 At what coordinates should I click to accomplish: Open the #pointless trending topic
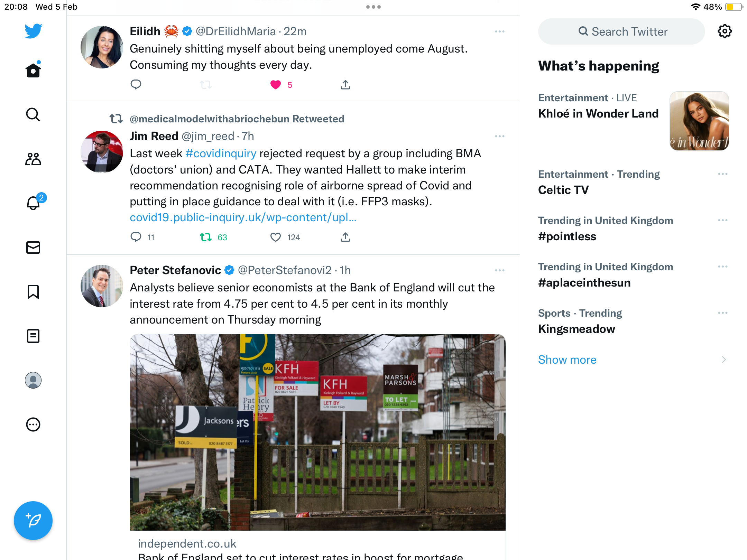(567, 236)
